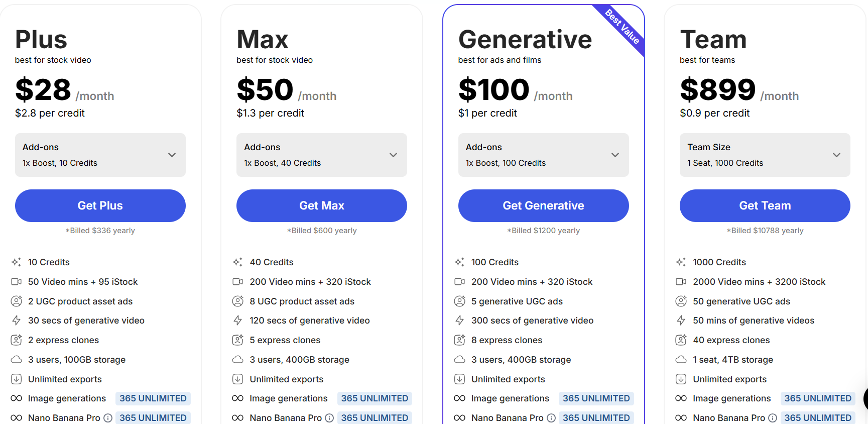
Task: Click the cloud storage icon in Generative plan
Action: [459, 359]
